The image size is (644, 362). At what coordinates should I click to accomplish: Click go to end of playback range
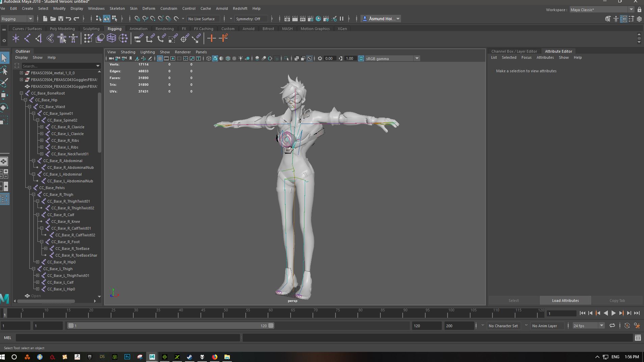click(637, 313)
